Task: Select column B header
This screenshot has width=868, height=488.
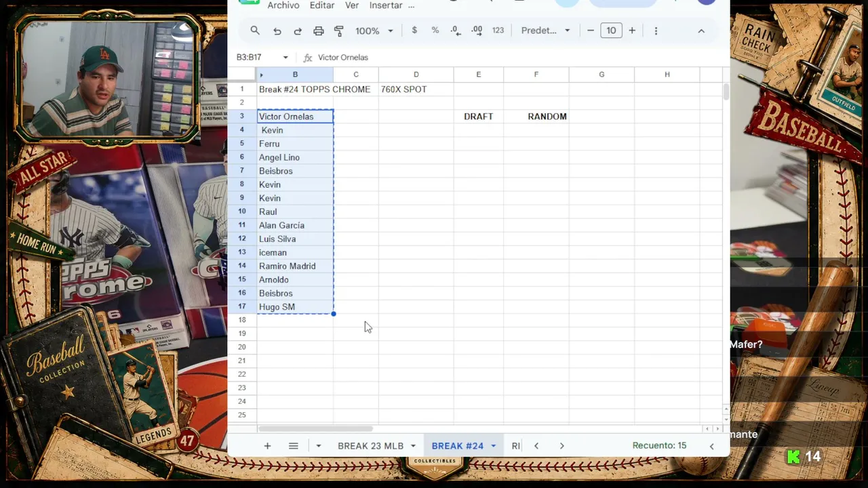Action: [295, 75]
